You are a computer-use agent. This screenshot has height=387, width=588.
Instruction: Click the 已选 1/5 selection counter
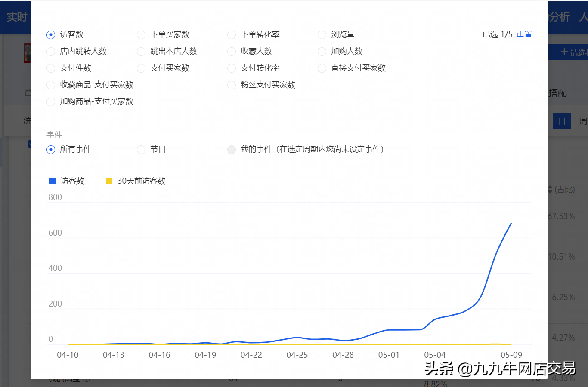[498, 34]
